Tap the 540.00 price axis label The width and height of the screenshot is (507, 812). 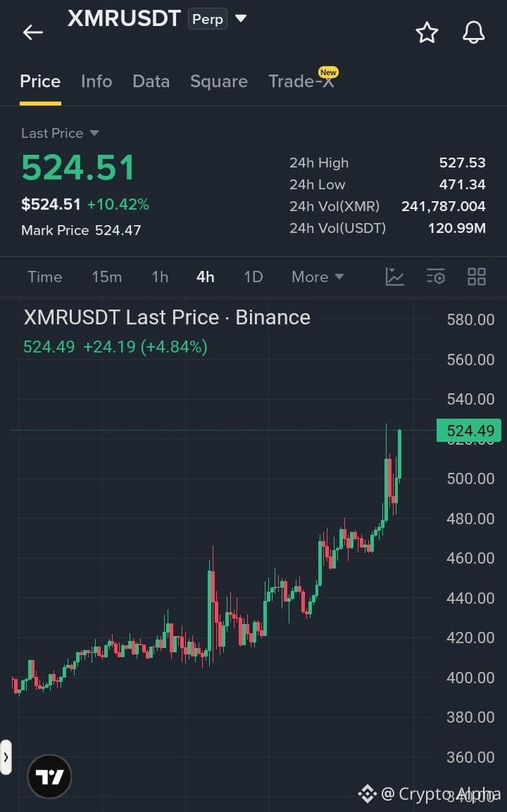click(470, 399)
